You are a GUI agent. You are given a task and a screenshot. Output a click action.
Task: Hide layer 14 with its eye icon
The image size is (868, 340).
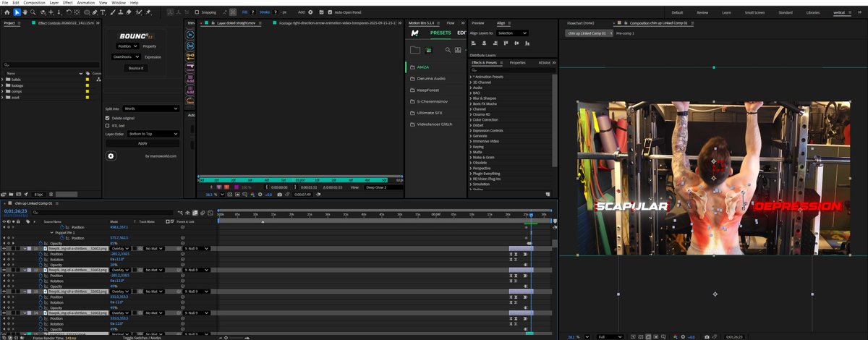click(x=4, y=313)
